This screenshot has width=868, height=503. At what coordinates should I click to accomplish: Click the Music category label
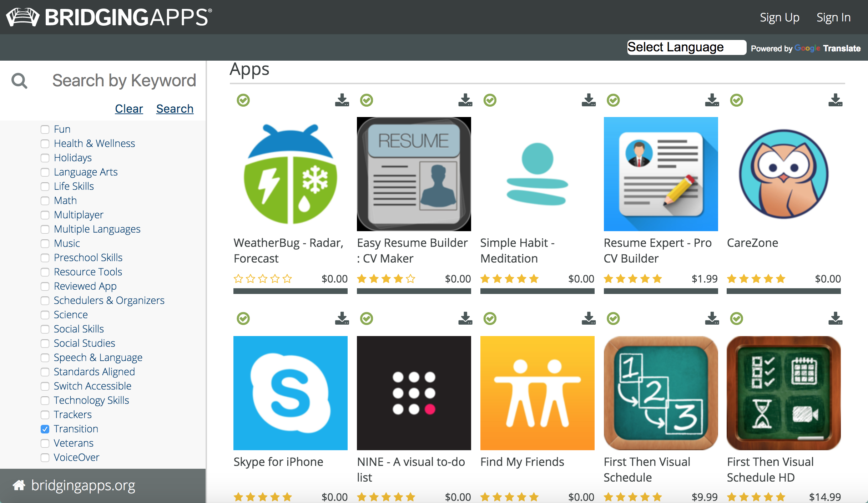(x=67, y=243)
